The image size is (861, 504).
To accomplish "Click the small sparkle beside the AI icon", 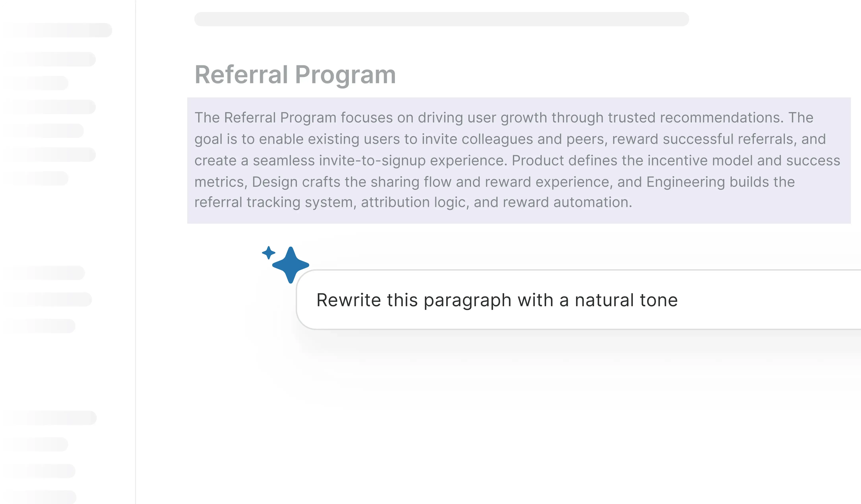I will pos(269,253).
